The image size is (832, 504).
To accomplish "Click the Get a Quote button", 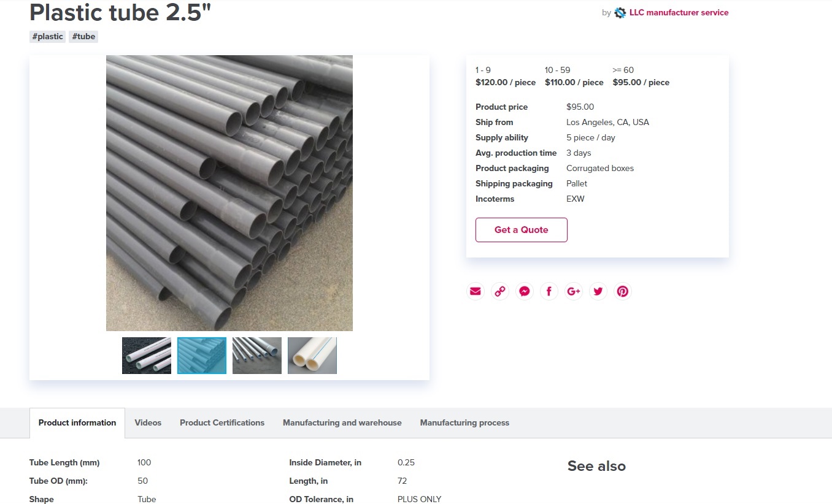I will 521,230.
